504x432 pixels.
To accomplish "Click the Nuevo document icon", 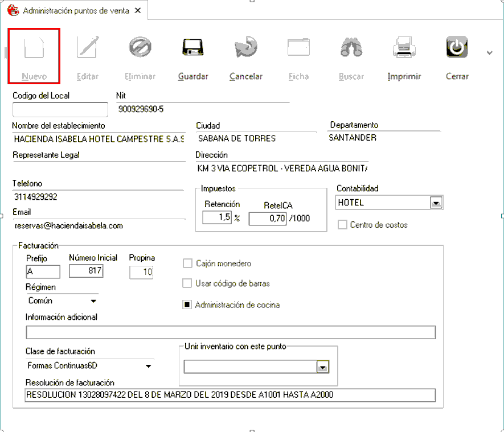I will pyautogui.click(x=34, y=48).
